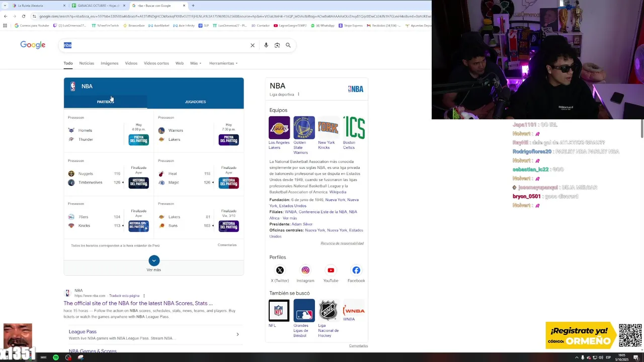Open the BinanceAxie bookmark

(133, 26)
